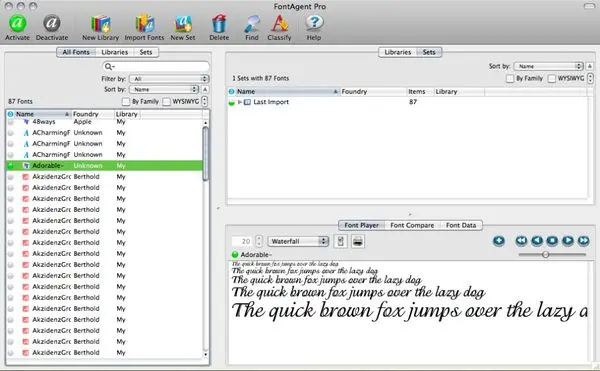Viewport: 600px width, 371px height.
Task: Click the gray Deactivate toolbar icon
Action: pos(51,23)
